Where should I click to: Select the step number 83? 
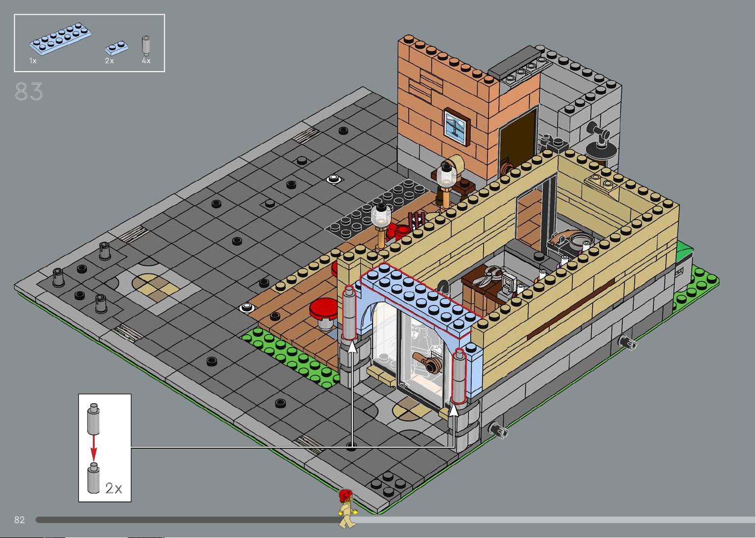[x=29, y=92]
